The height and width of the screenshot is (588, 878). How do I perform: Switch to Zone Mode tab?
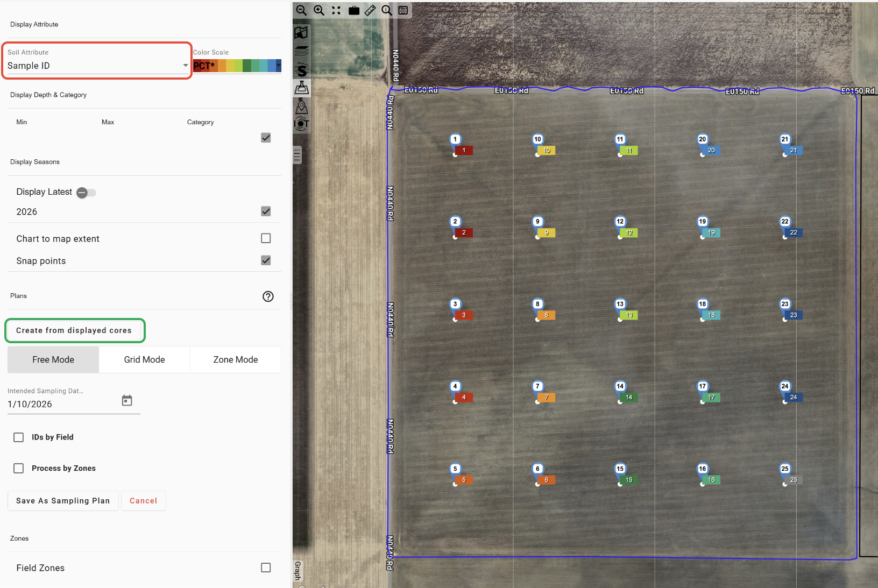pyautogui.click(x=235, y=360)
